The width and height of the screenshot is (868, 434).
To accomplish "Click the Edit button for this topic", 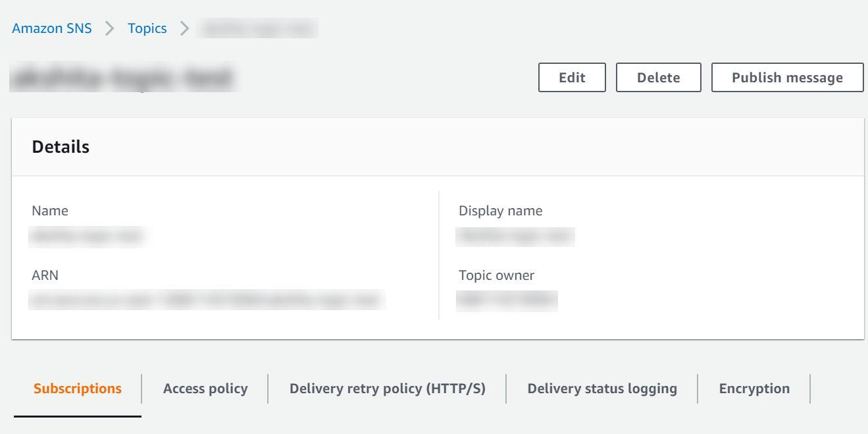I will coord(571,77).
